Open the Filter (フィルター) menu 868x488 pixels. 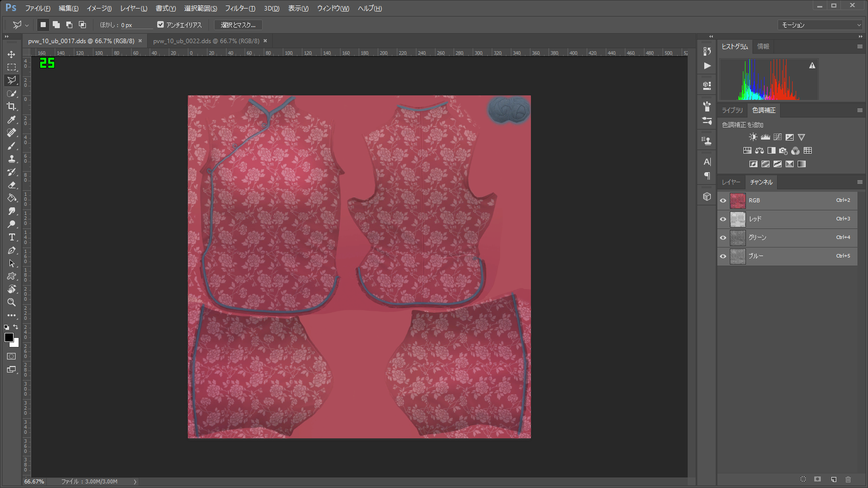click(240, 9)
